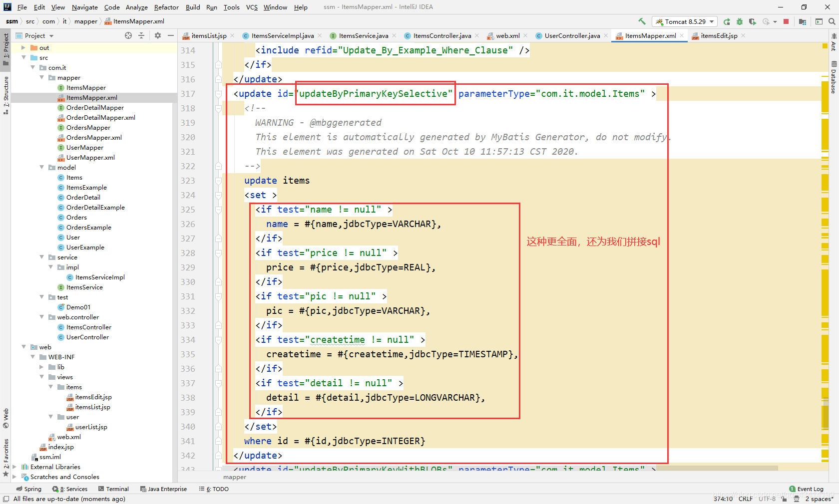Click mapper breadcrumb in navigation bar
This screenshot has width=839, height=504.
pos(86,21)
